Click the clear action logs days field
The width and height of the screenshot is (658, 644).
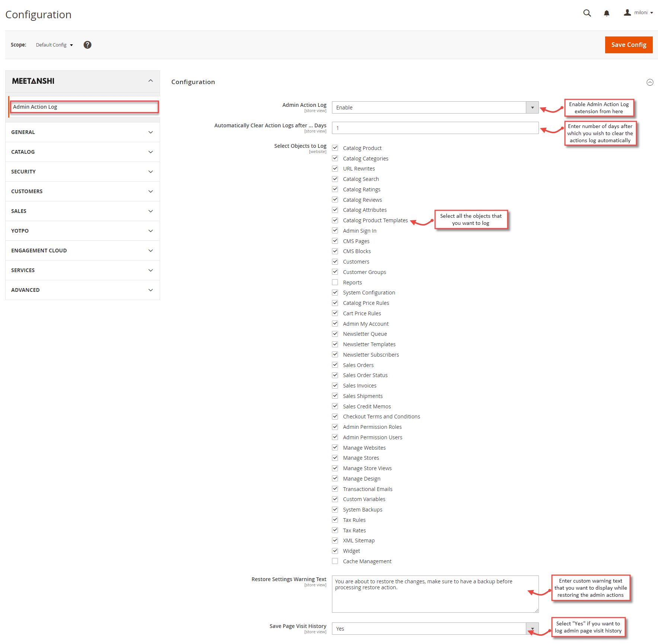(435, 128)
